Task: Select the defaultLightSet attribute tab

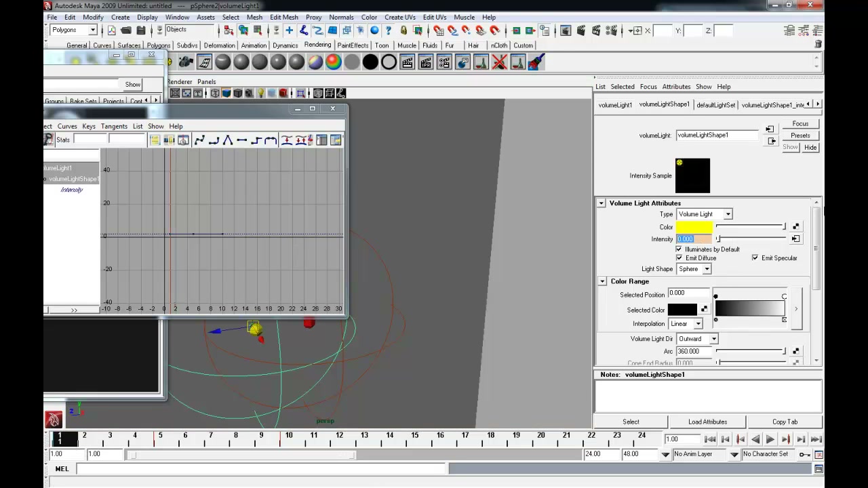Action: (x=715, y=105)
